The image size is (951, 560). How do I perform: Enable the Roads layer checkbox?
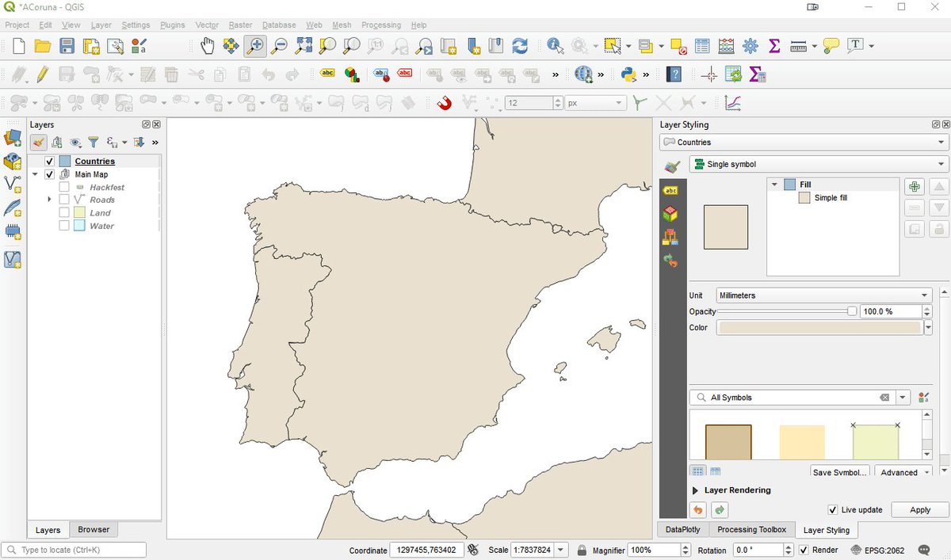[x=64, y=200]
